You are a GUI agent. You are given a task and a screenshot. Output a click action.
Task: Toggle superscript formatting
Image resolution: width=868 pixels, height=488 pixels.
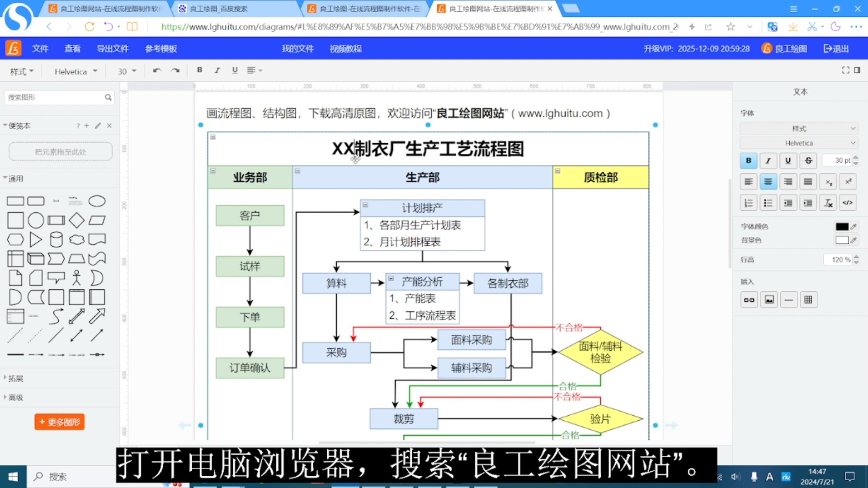(x=848, y=182)
